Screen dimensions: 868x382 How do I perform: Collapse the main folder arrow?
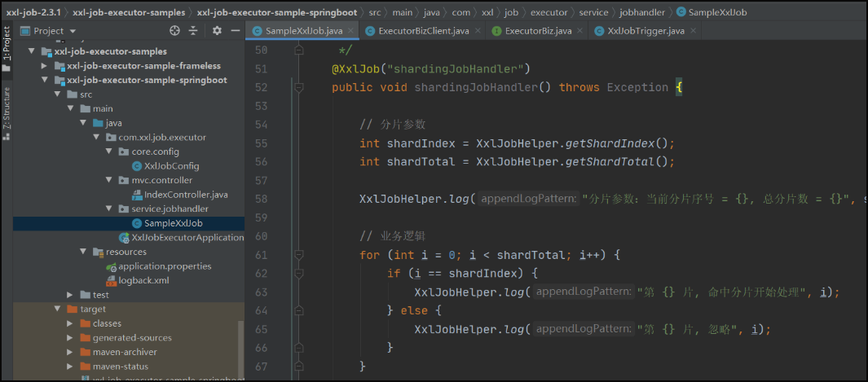pos(70,109)
